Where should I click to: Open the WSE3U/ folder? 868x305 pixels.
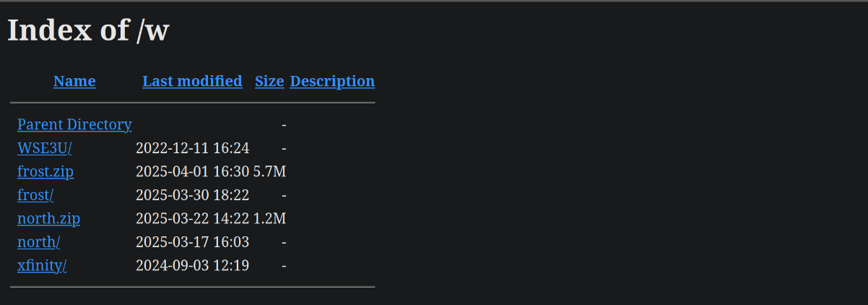(x=45, y=149)
